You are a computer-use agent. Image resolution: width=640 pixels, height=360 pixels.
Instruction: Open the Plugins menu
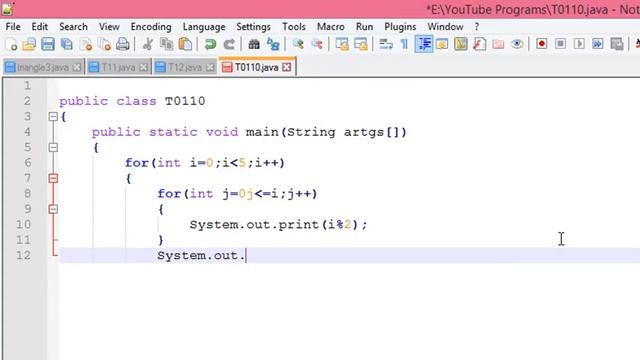point(400,27)
